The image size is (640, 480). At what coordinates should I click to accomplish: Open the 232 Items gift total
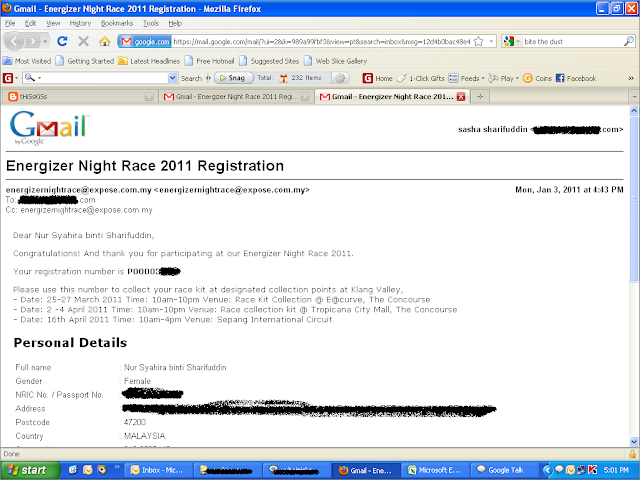pyautogui.click(x=301, y=78)
